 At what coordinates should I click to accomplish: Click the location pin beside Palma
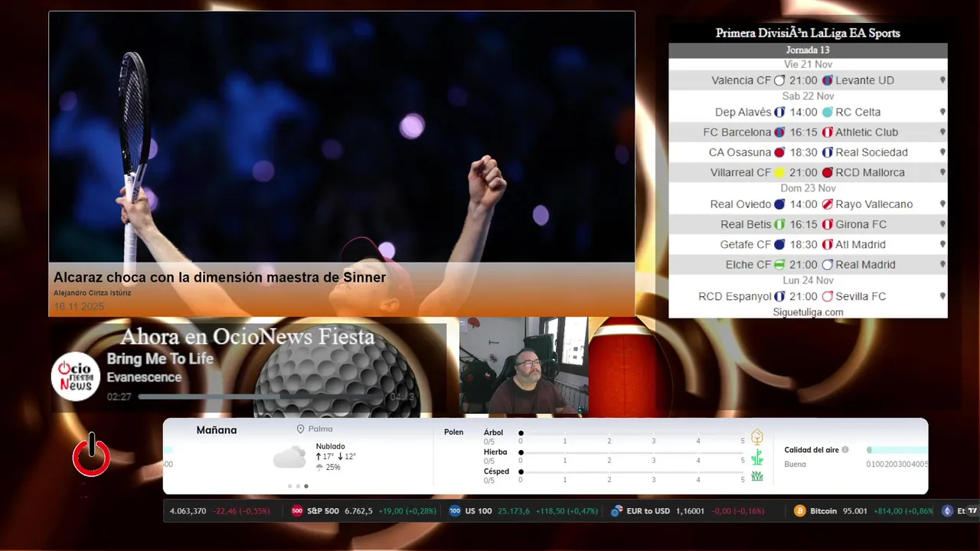301,429
